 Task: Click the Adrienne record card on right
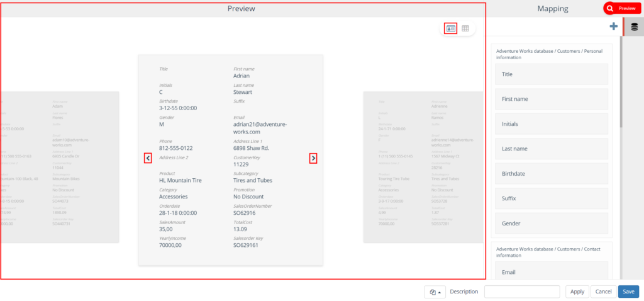click(423, 167)
